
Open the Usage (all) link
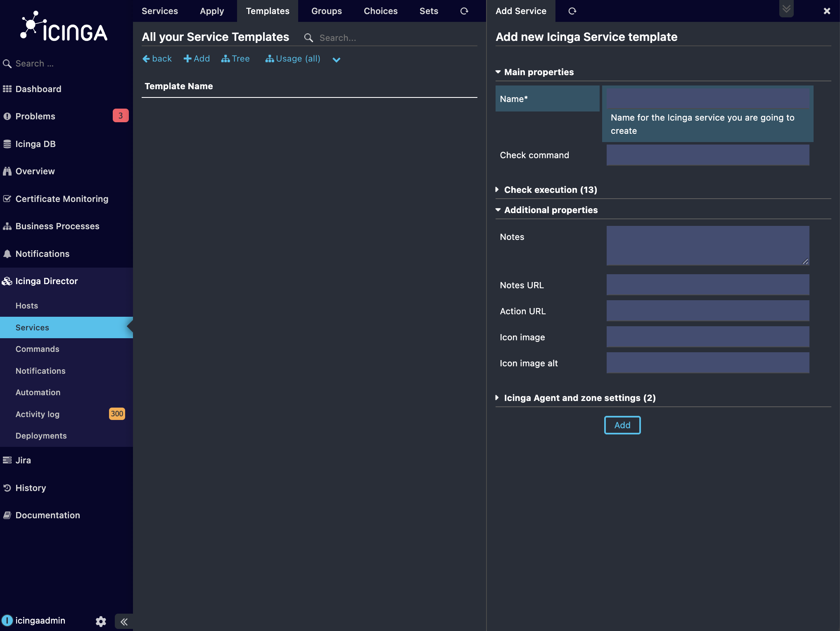tap(293, 59)
